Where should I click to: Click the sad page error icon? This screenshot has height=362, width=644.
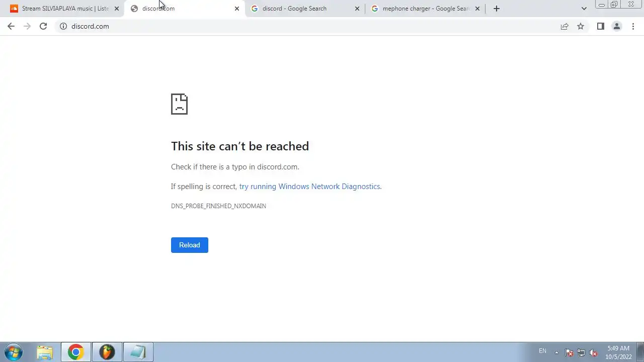point(179,104)
